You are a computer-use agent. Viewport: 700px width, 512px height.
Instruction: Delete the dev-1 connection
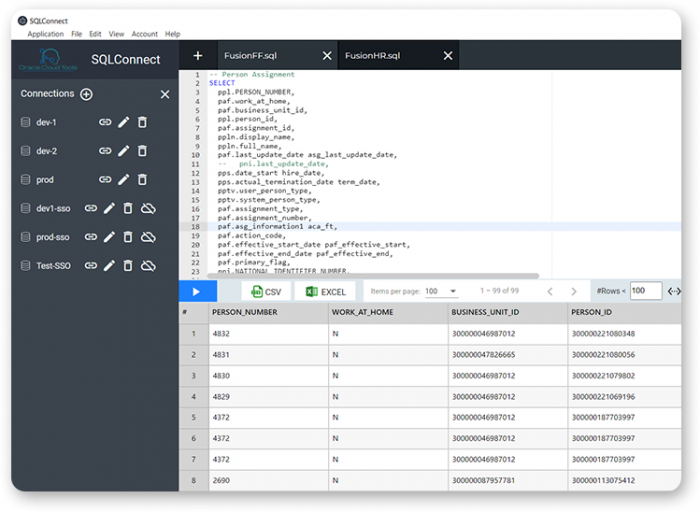point(142,122)
